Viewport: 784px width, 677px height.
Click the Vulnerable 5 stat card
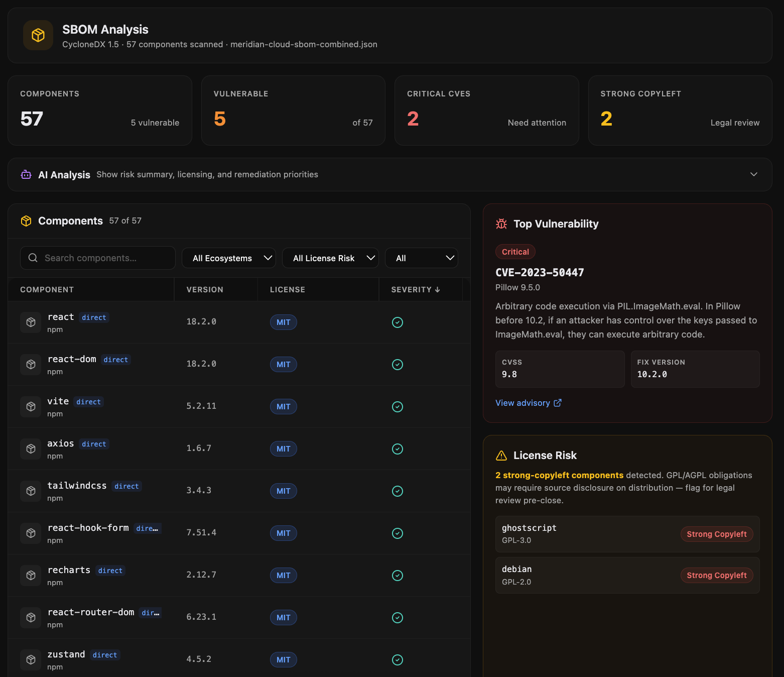coord(293,110)
